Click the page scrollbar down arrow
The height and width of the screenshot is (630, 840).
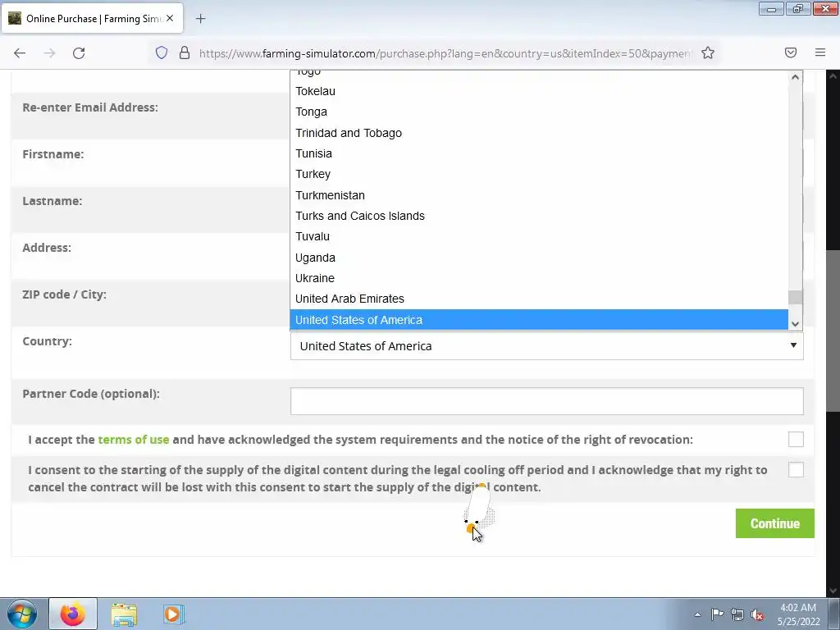click(x=833, y=591)
